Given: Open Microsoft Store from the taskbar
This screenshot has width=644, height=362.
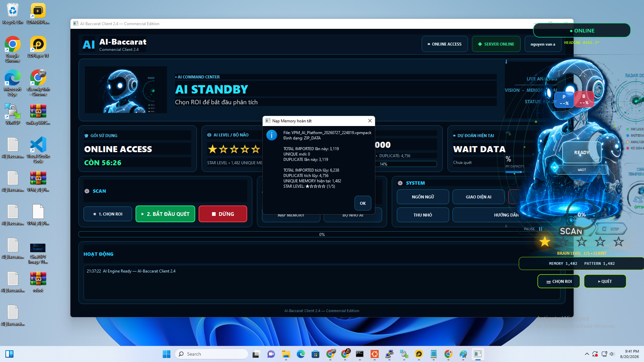Looking at the screenshot, I should [316, 354].
